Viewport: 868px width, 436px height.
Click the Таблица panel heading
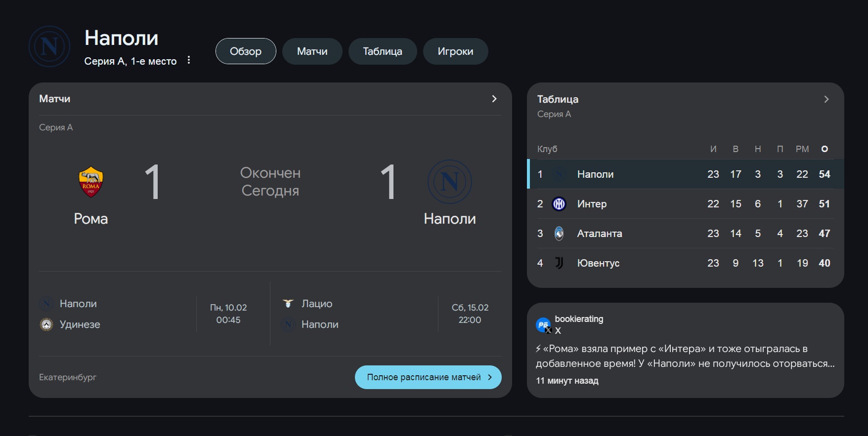(x=558, y=99)
